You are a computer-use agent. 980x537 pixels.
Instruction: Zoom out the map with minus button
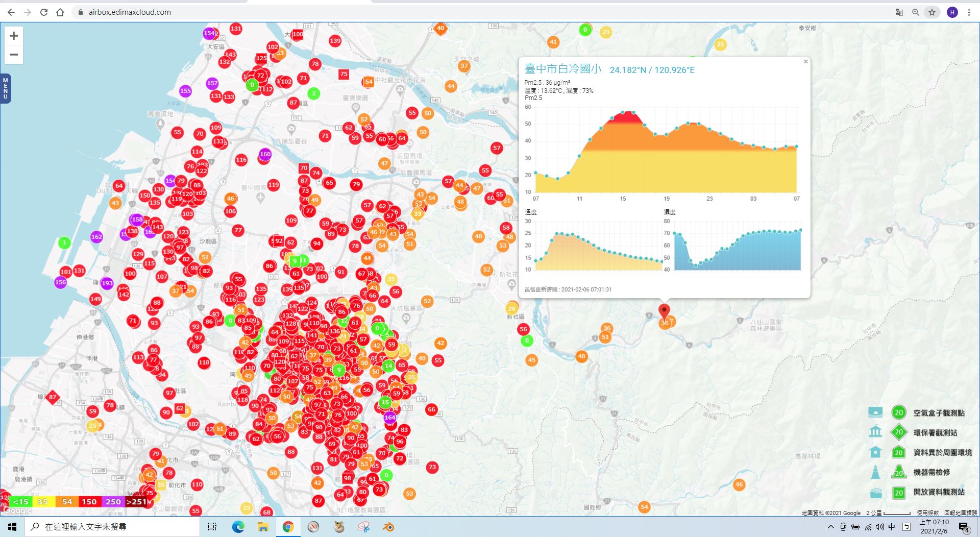point(14,55)
